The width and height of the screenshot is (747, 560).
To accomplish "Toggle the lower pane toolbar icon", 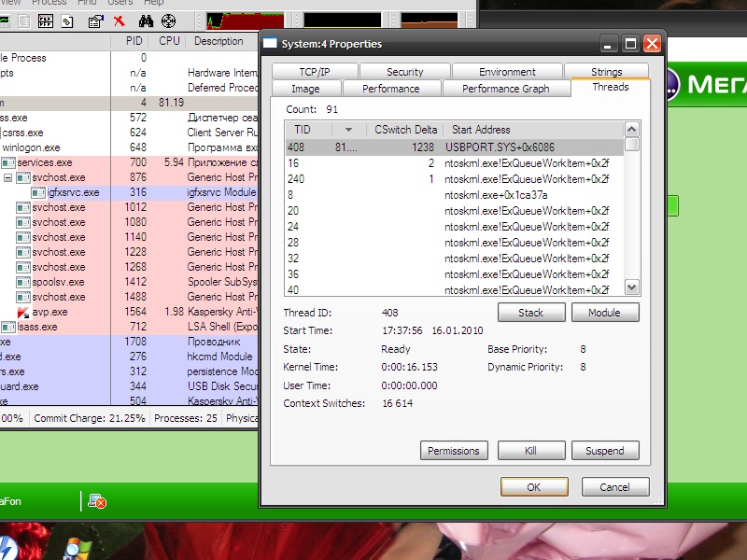I will click(x=45, y=21).
